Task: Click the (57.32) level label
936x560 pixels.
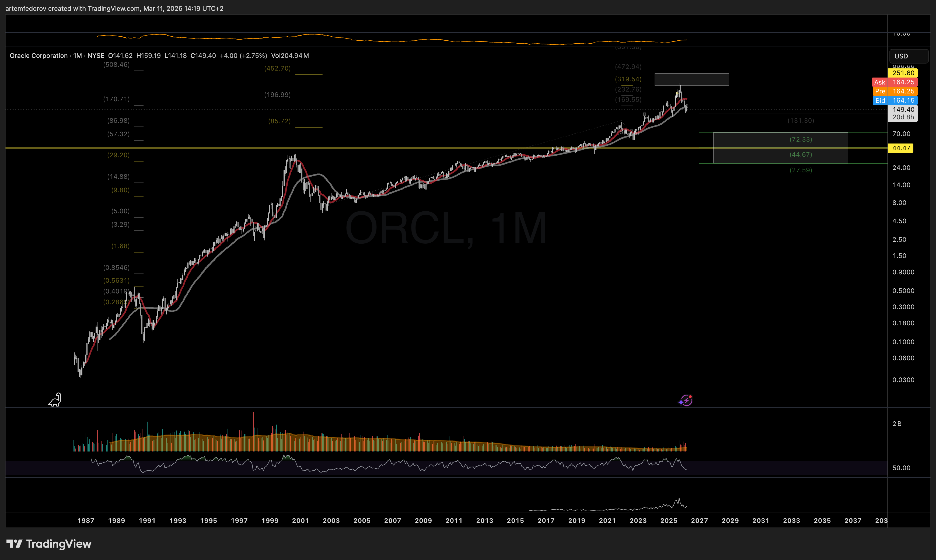Action: (118, 134)
